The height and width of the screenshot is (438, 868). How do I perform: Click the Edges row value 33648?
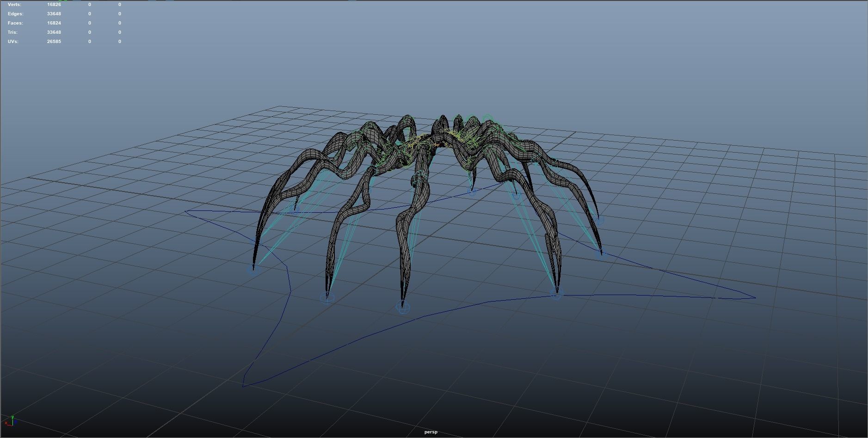pos(54,14)
